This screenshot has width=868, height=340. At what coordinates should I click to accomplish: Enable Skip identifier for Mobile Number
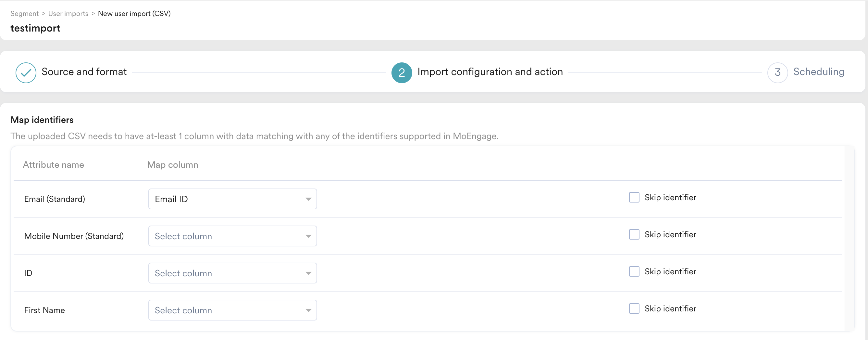(634, 234)
